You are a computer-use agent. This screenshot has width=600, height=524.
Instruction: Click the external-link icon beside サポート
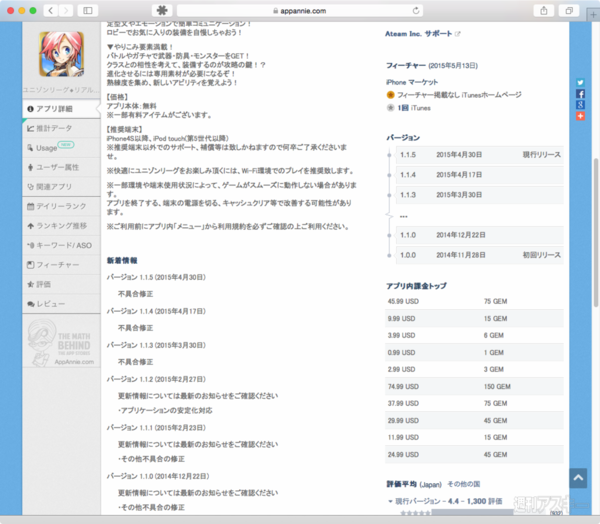pos(458,34)
